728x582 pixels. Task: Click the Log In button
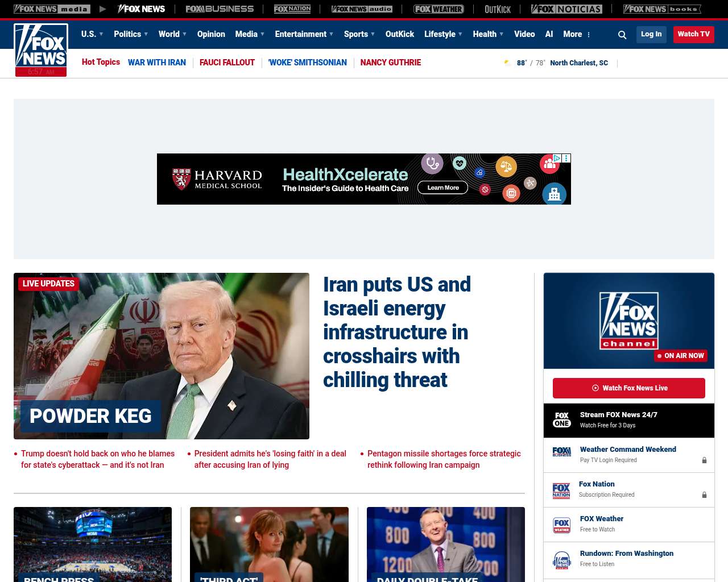(x=651, y=34)
